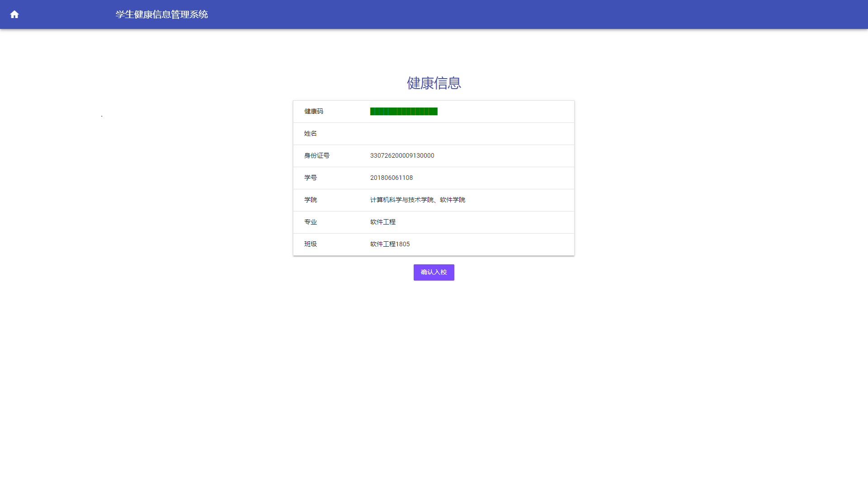This screenshot has width=868, height=488.
Task: Click the student number 201806061108
Action: pyautogui.click(x=391, y=178)
